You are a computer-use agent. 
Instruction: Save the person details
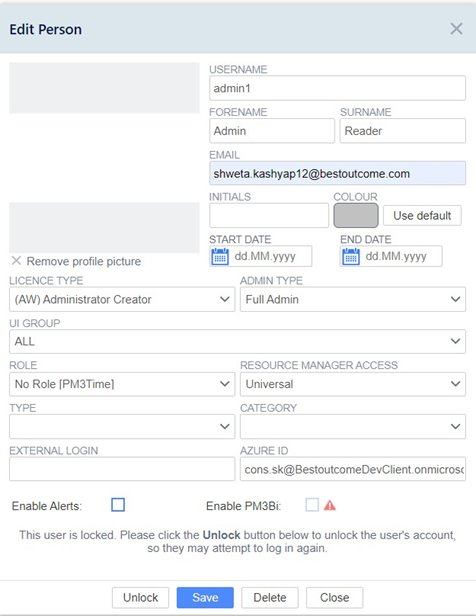[205, 598]
